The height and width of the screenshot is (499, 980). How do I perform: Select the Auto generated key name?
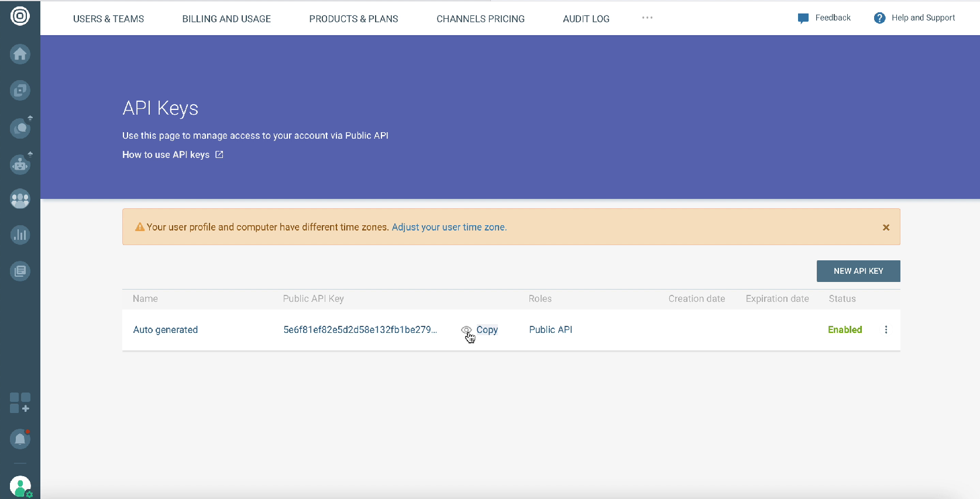pyautogui.click(x=166, y=330)
